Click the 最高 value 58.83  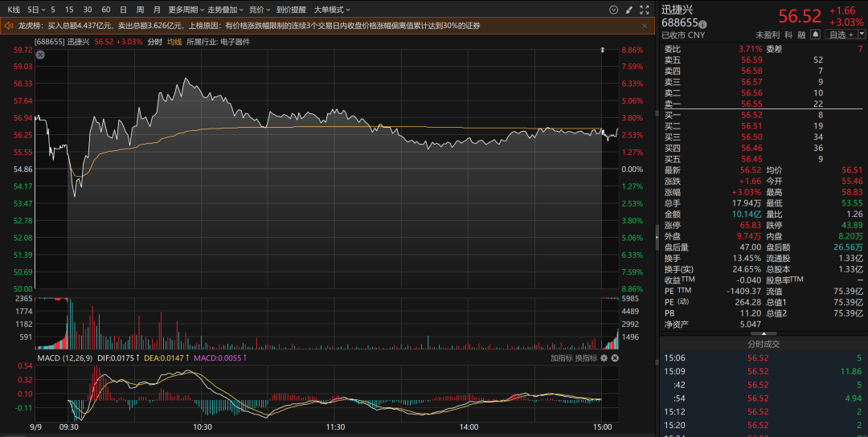[852, 192]
